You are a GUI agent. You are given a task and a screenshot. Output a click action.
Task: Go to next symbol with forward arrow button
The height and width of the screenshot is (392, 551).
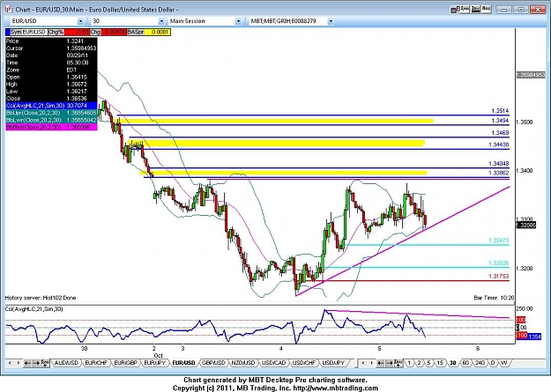36,363
